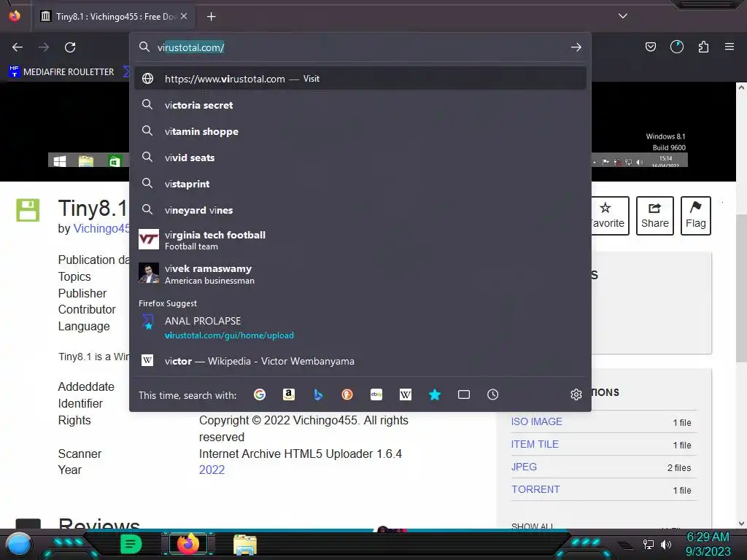Click the SHOW ALL downloads link

(x=532, y=526)
